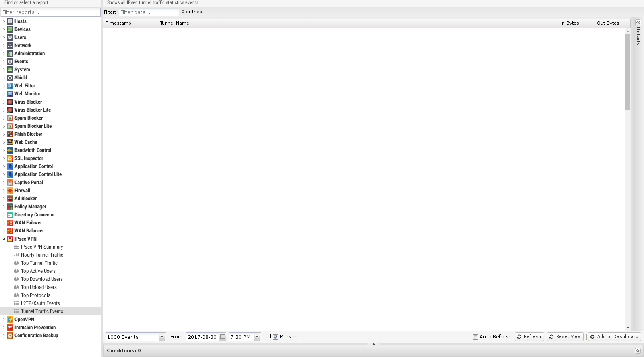Focus the Filter reports search field

pyautogui.click(x=51, y=12)
